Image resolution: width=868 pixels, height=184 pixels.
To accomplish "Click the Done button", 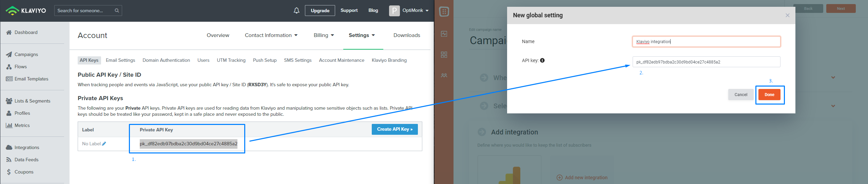I will (769, 95).
